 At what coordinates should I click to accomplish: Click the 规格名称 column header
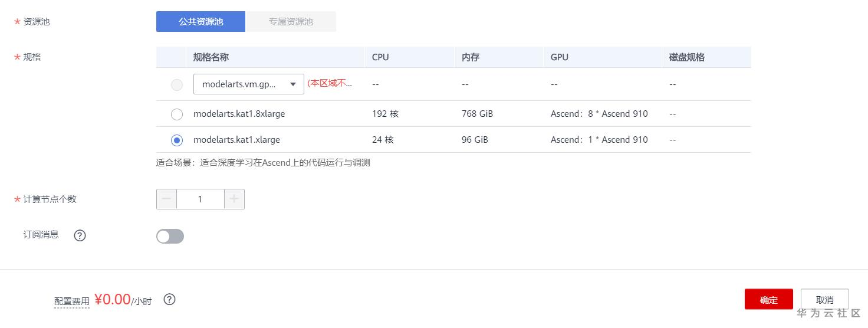click(211, 57)
